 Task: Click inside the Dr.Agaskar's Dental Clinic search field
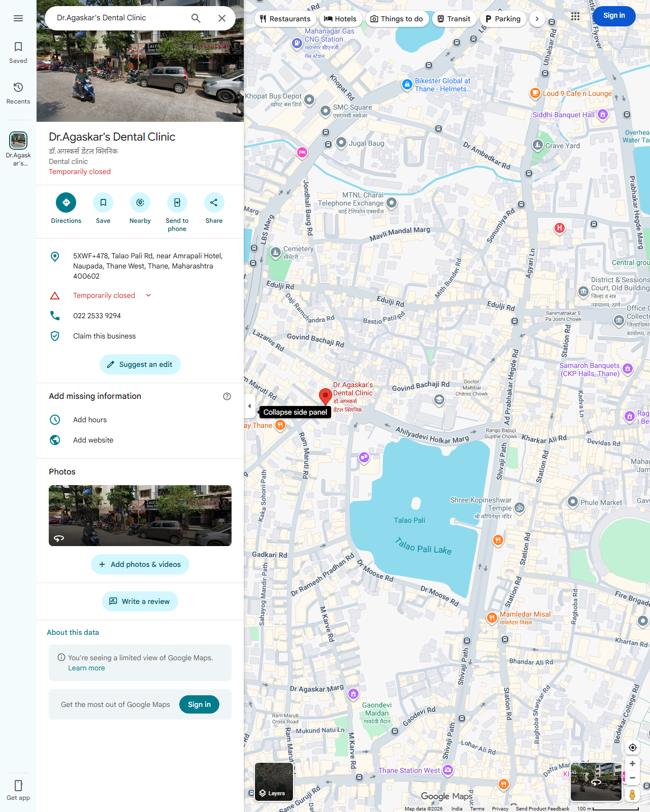pos(117,18)
